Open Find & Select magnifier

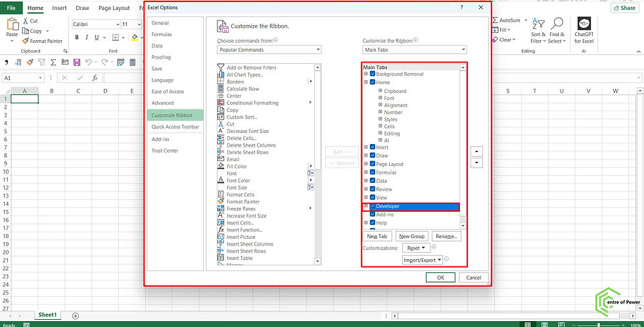click(557, 30)
